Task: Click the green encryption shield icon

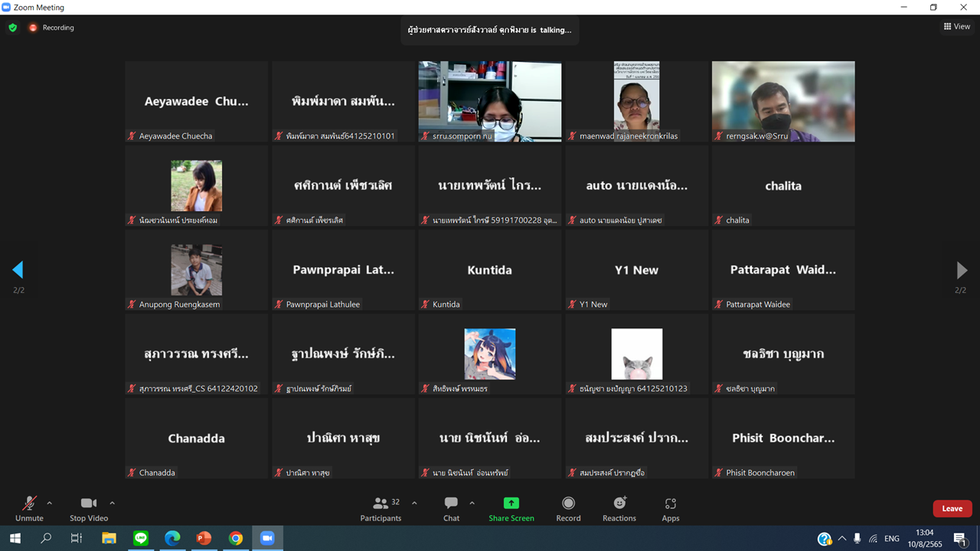Action: tap(12, 28)
